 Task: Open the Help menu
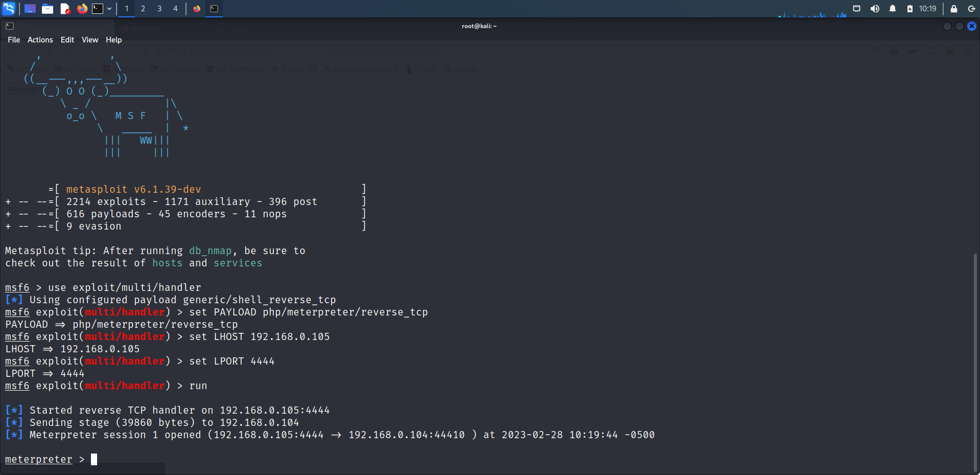[114, 40]
